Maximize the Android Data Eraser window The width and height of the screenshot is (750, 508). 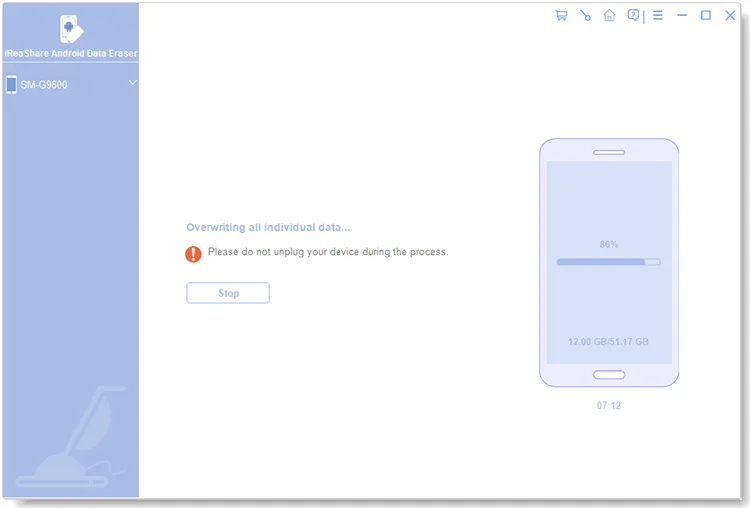[706, 15]
